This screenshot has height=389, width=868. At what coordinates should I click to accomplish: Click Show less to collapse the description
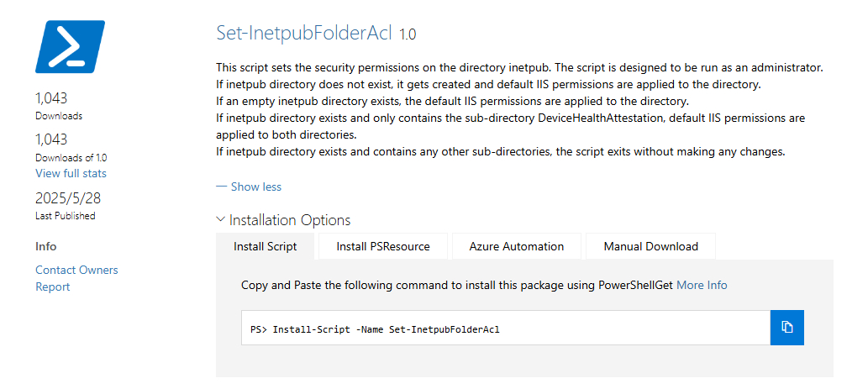point(249,187)
